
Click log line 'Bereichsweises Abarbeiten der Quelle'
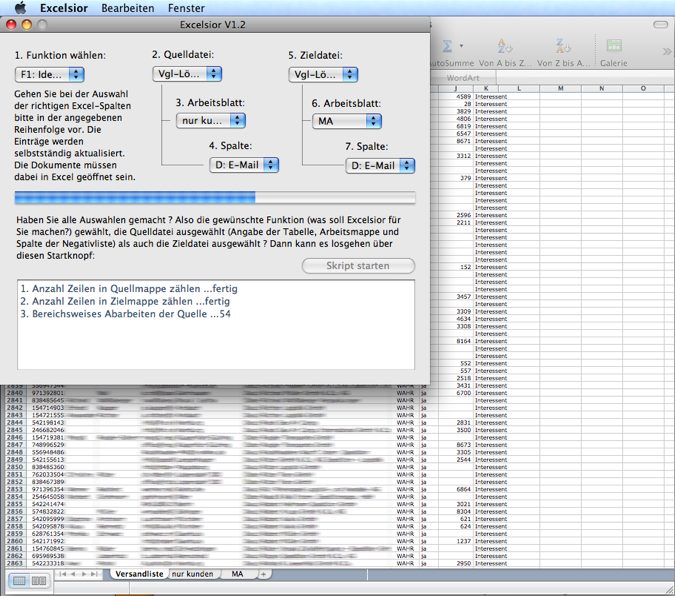point(125,314)
